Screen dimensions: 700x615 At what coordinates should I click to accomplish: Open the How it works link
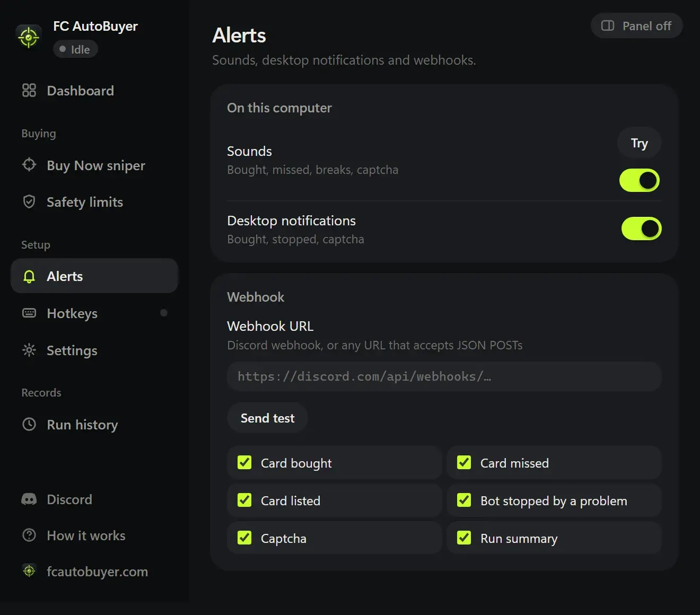click(94, 535)
